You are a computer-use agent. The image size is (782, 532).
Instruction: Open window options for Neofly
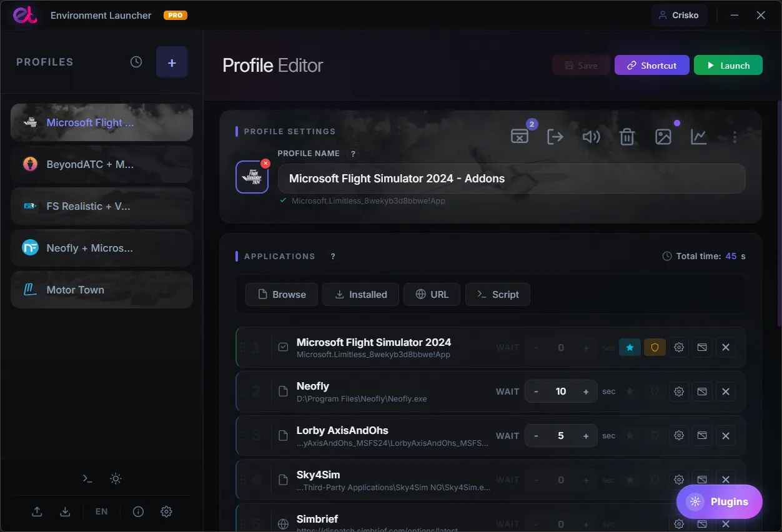coord(702,392)
